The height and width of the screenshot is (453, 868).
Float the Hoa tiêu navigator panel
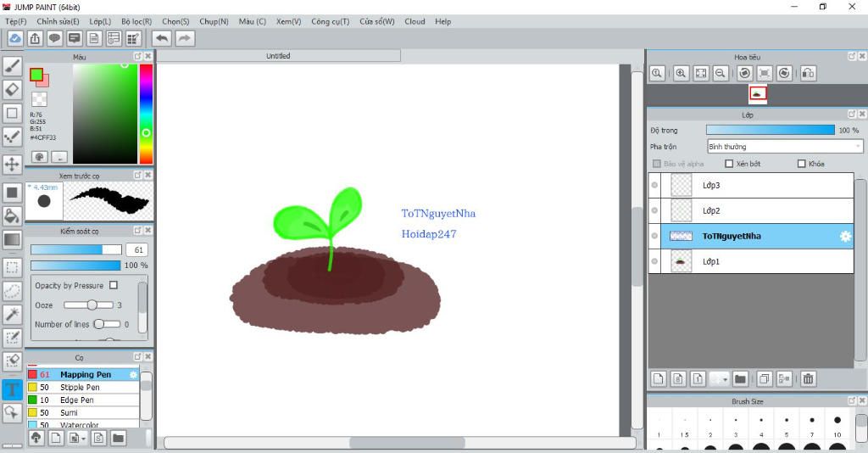click(x=851, y=57)
